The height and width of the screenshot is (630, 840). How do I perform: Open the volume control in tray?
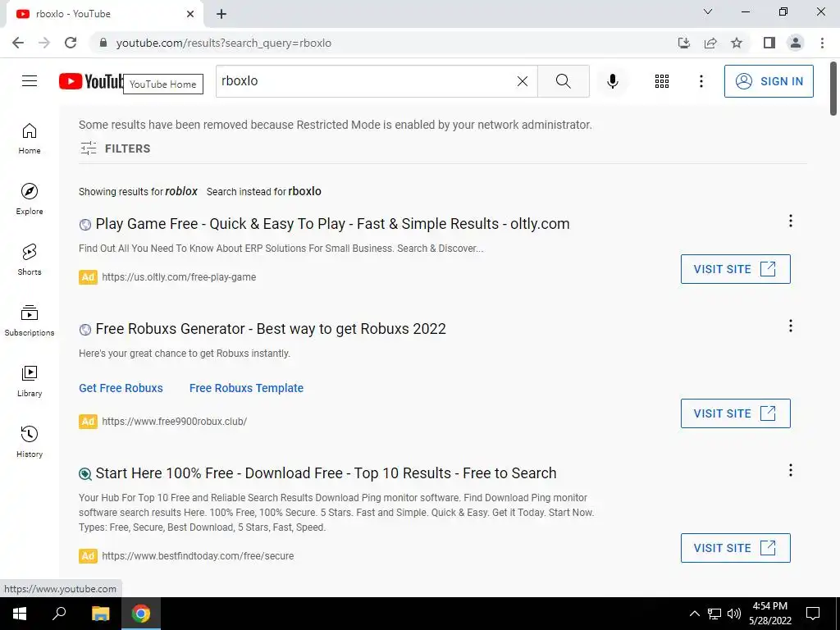coord(734,614)
